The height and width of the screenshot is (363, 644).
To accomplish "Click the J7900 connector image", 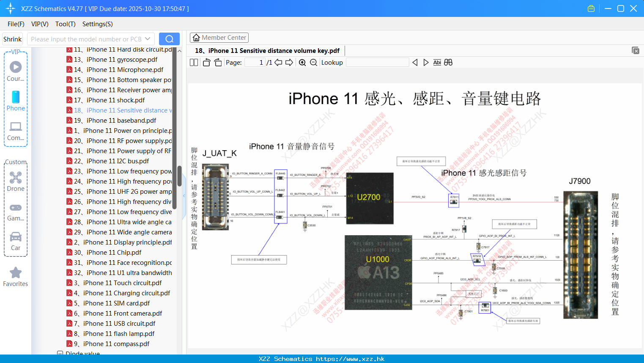I will [581, 255].
